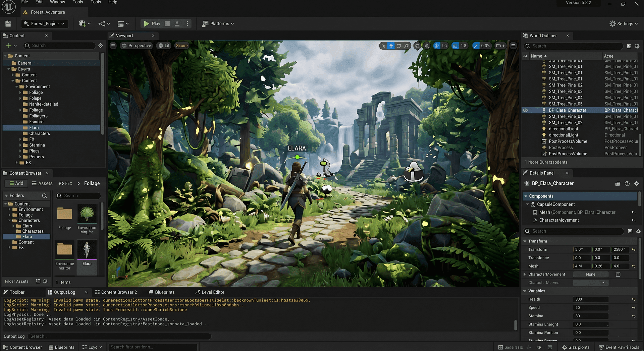Toggle the Lit view mode button
This screenshot has height=351, width=644.
coord(164,46)
